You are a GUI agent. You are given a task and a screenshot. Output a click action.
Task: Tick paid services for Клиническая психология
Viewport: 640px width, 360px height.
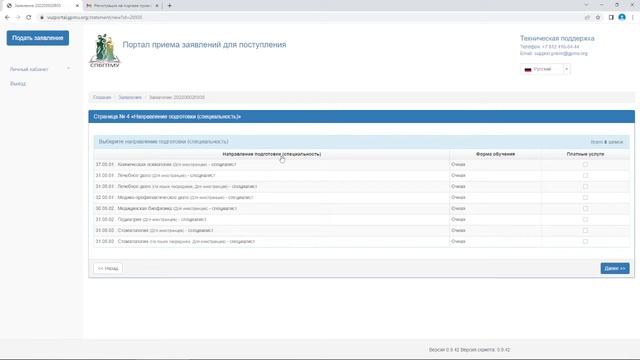585,164
